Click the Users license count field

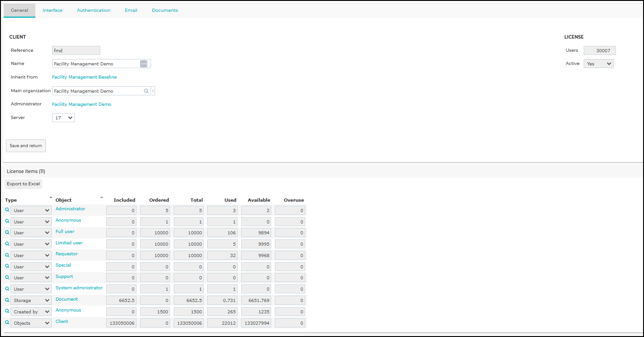tap(600, 50)
